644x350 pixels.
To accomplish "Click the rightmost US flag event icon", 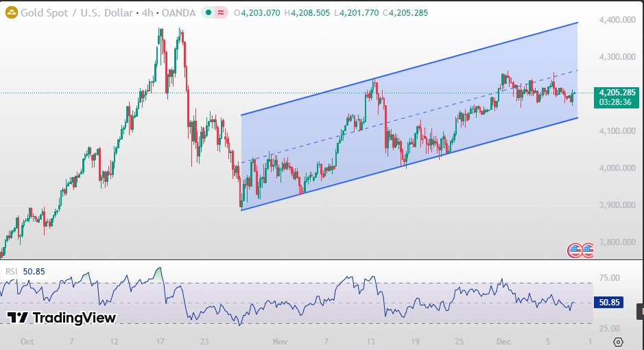I will coord(586,250).
